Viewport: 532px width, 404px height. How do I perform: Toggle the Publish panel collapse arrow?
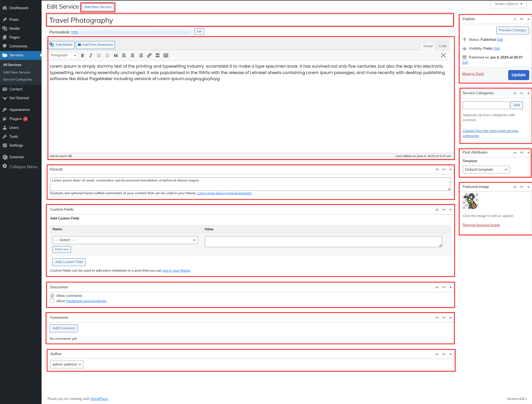click(x=528, y=19)
